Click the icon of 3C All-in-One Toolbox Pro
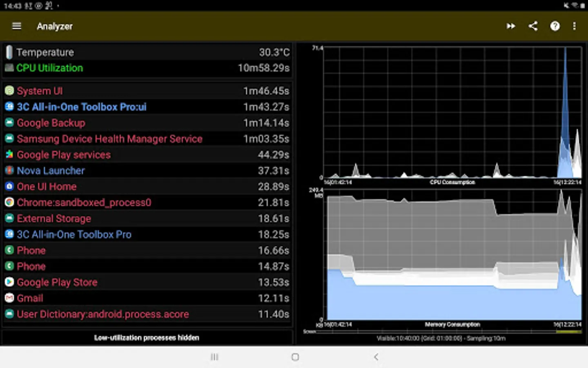 tap(9, 234)
